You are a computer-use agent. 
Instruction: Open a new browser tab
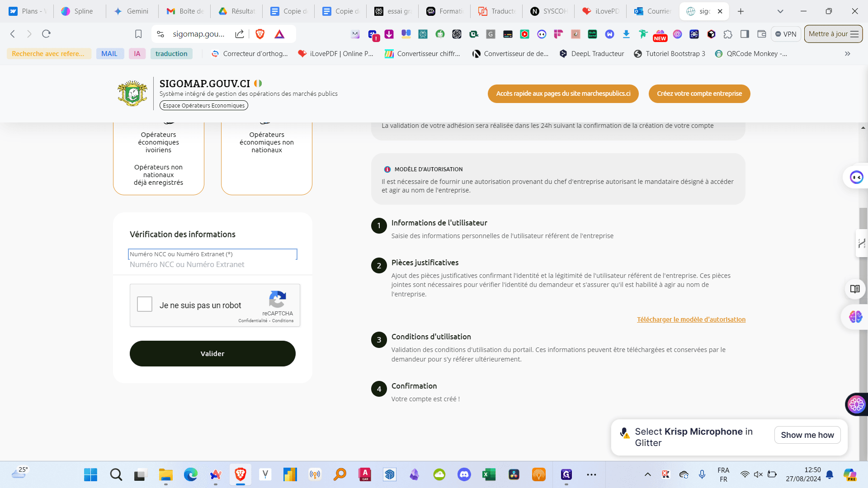pyautogui.click(x=741, y=11)
